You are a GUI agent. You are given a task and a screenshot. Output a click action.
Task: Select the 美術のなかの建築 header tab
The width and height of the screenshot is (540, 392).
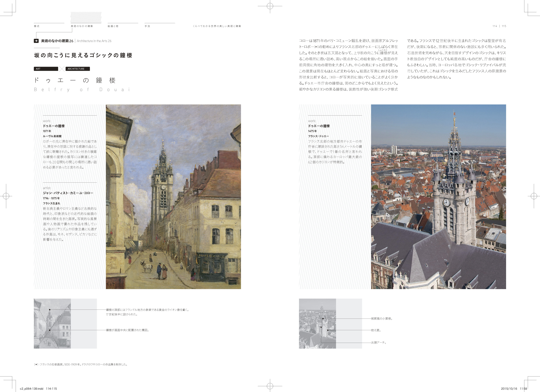pyautogui.click(x=82, y=26)
